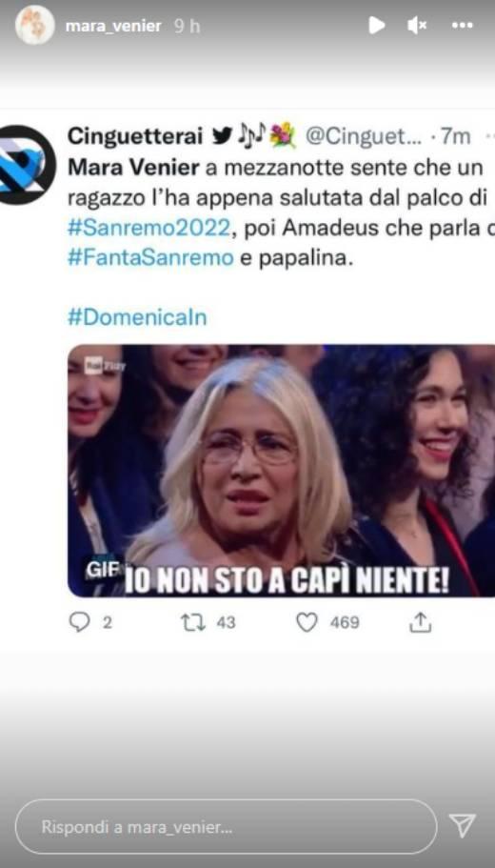The image size is (495, 868).
Task: Open the GIF image in the tweet
Action: (x=281, y=471)
